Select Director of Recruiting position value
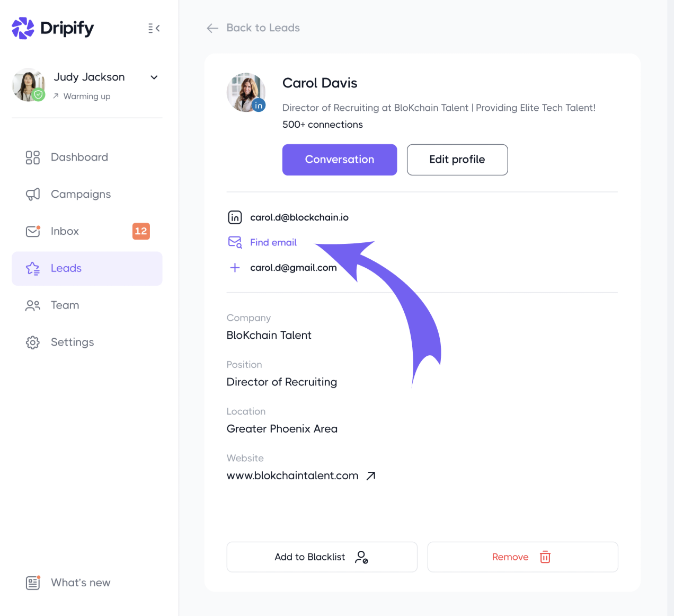The width and height of the screenshot is (674, 616). pos(281,382)
